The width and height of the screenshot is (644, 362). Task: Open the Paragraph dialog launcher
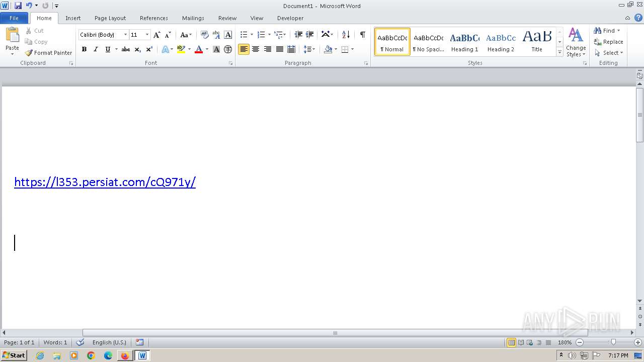point(366,63)
